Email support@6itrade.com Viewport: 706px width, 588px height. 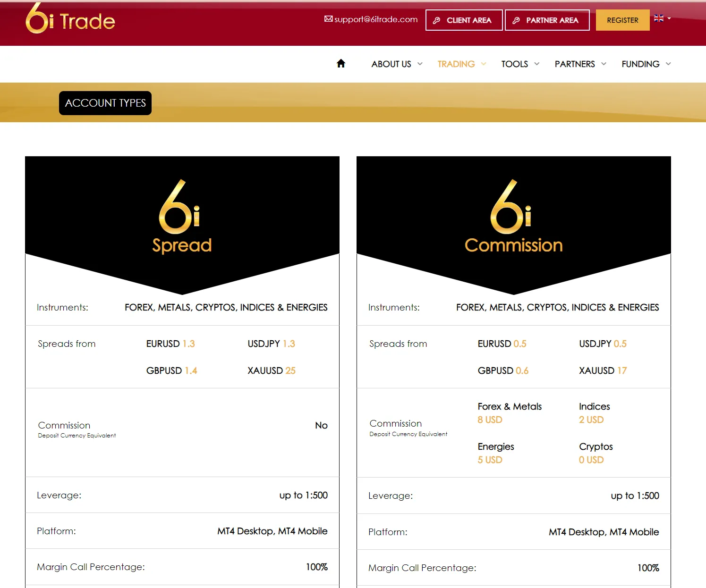tap(376, 19)
